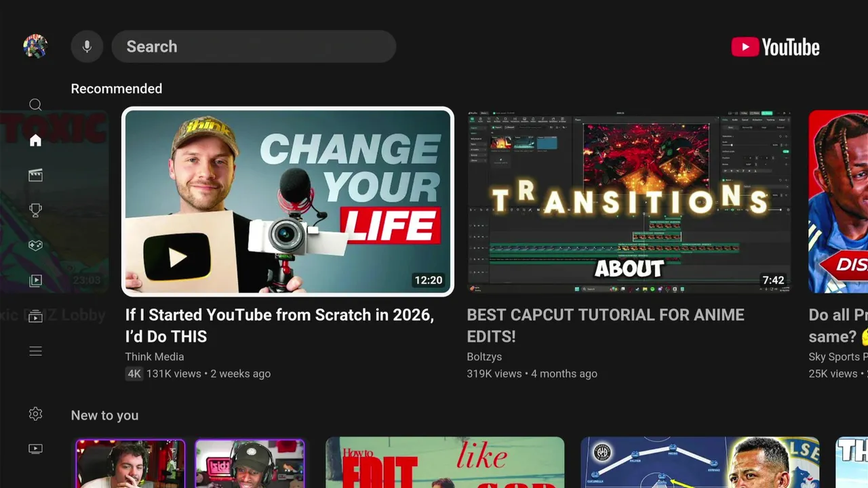Open the first purple-bordered streamer thumbnail in New to you
The height and width of the screenshot is (488, 868).
130,464
